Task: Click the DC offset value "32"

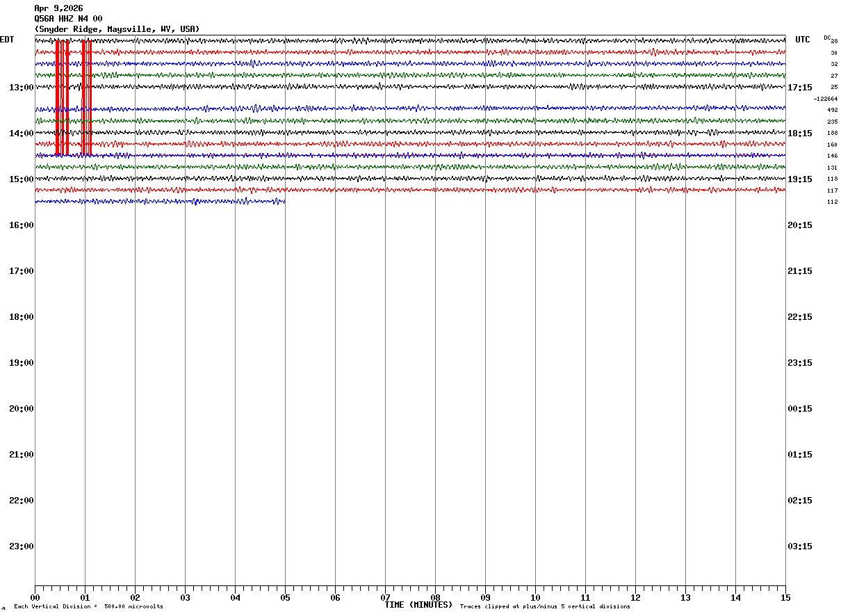Action: 834,64
